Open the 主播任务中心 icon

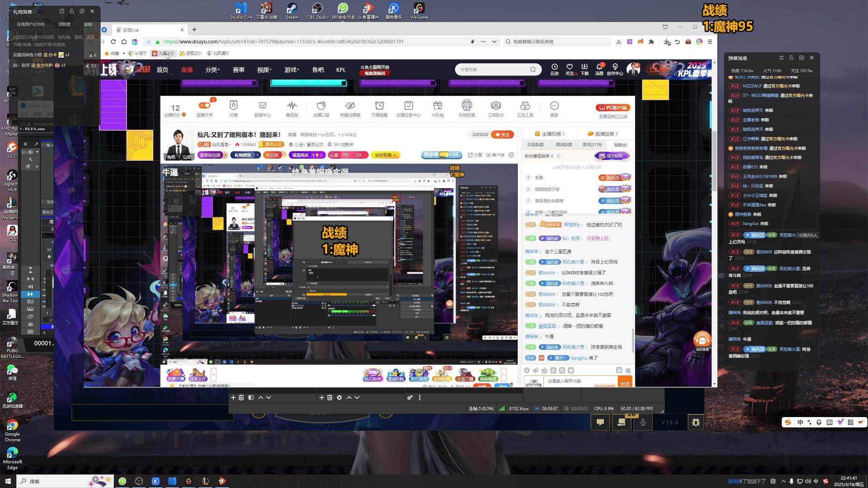pyautogui.click(x=409, y=108)
